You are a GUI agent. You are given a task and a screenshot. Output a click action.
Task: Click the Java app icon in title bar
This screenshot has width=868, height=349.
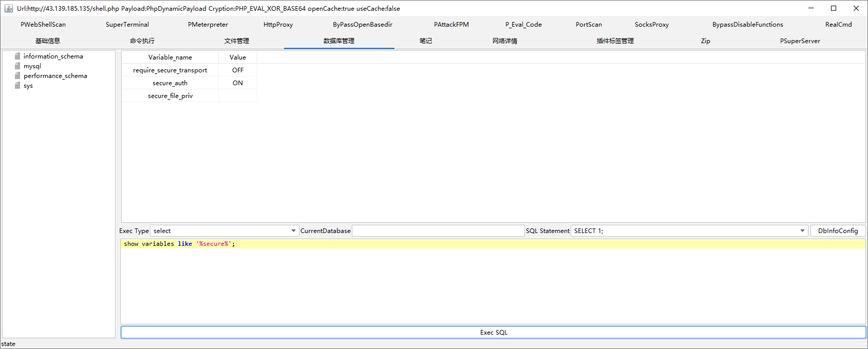point(8,8)
